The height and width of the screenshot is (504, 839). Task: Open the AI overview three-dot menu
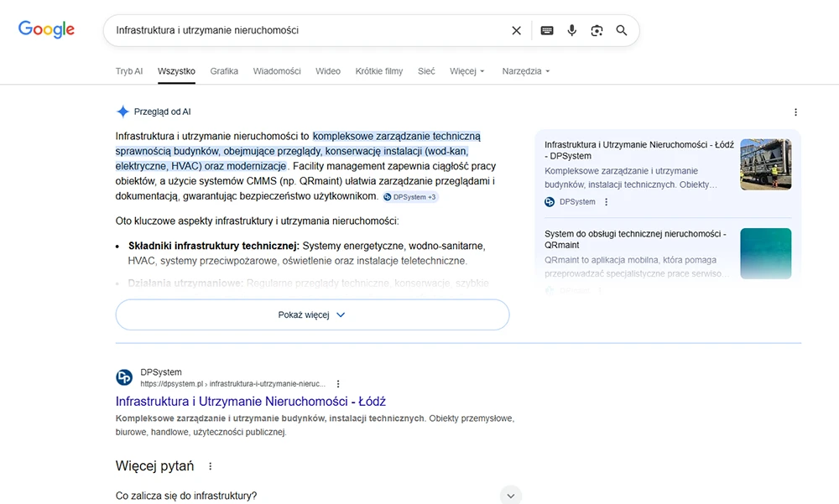(x=795, y=112)
